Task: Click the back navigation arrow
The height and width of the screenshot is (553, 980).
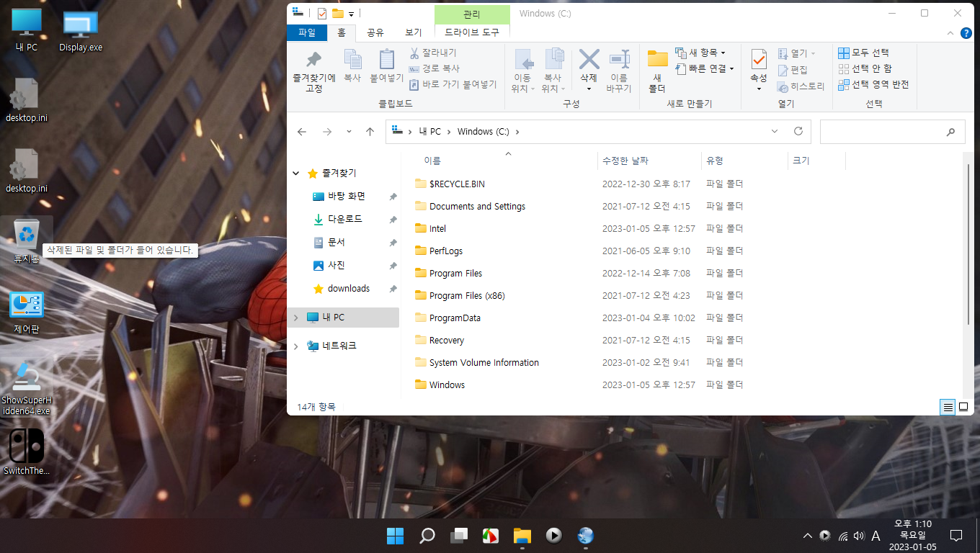Action: coord(302,132)
